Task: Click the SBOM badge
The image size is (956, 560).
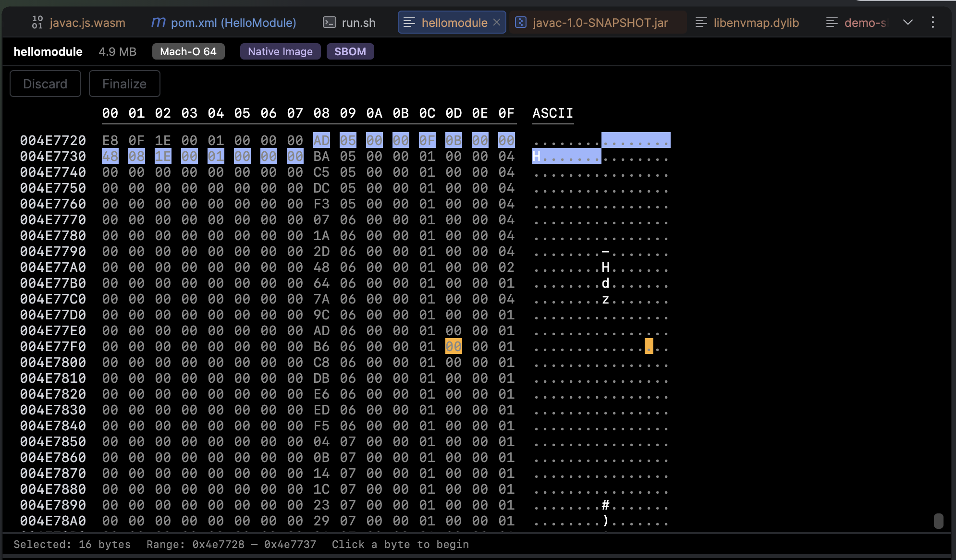Action: pyautogui.click(x=350, y=51)
